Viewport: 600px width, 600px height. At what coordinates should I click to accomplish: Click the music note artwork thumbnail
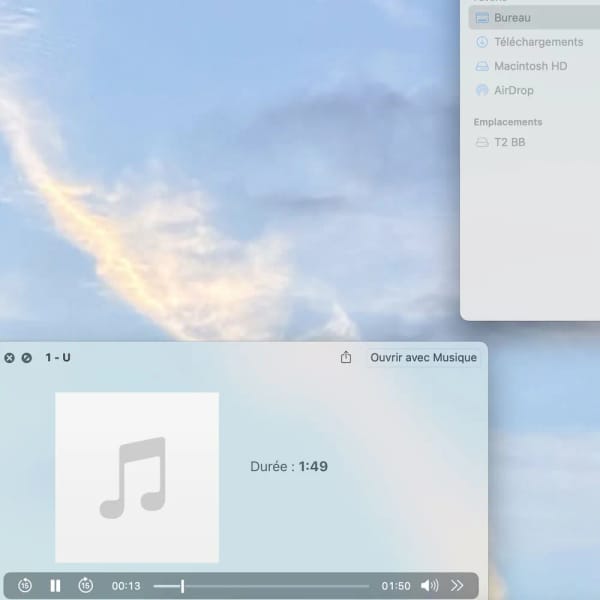pos(137,477)
